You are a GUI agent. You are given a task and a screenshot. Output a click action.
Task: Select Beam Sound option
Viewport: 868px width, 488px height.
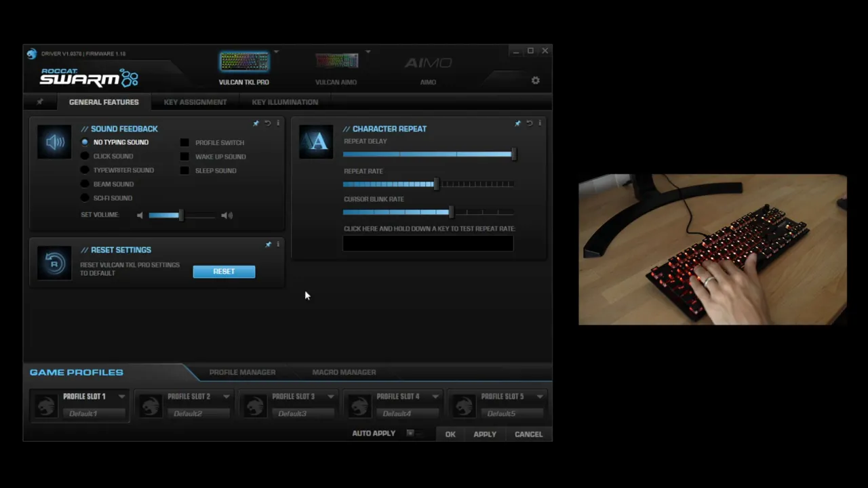click(85, 184)
